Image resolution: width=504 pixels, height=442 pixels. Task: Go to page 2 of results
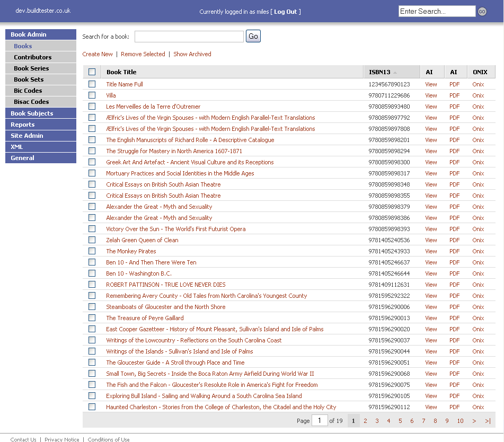coord(365,421)
